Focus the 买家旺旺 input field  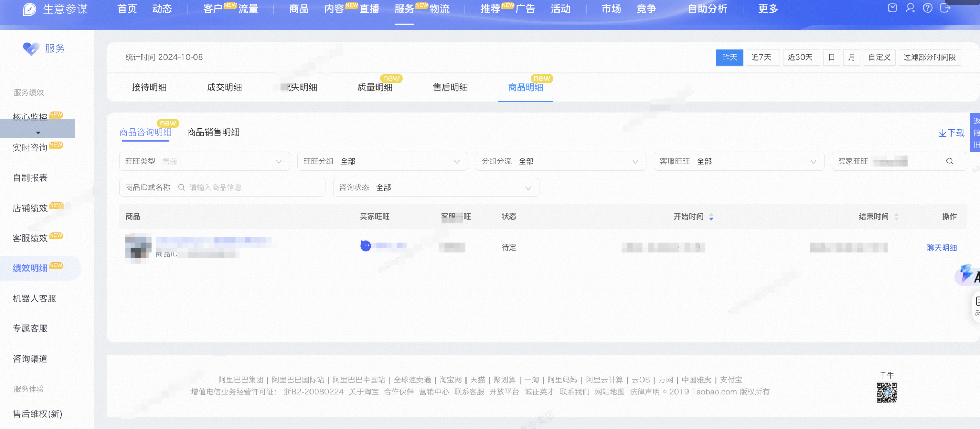899,161
